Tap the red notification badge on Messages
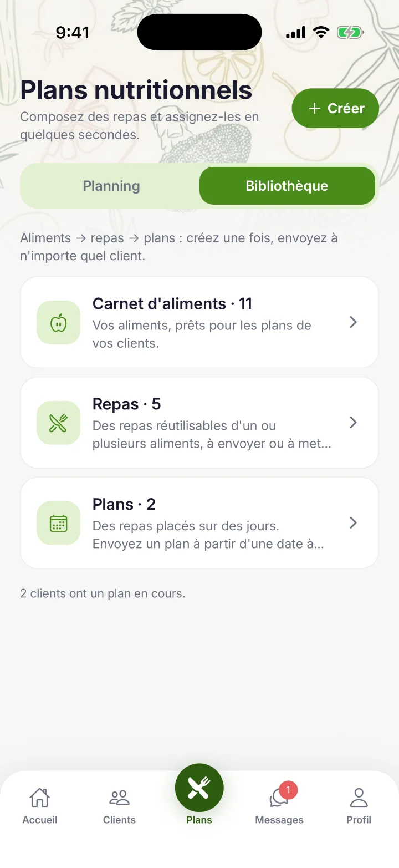399x868 pixels. (x=288, y=790)
